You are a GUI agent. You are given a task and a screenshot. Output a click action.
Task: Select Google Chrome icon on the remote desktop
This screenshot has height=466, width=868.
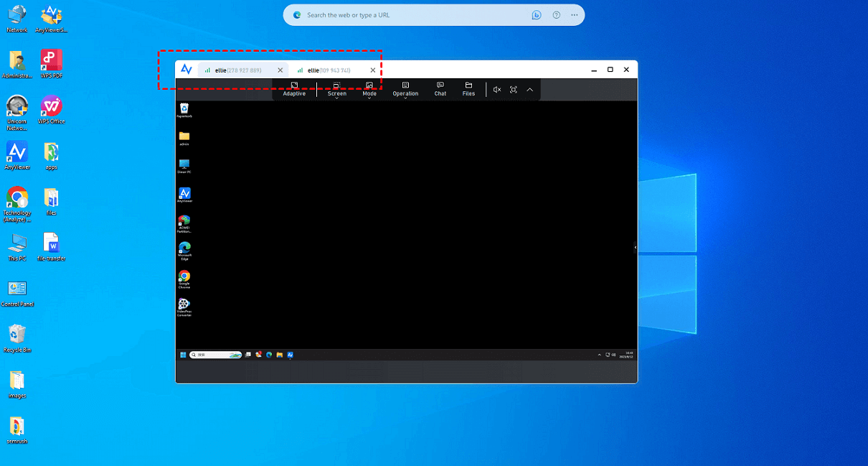(x=184, y=279)
